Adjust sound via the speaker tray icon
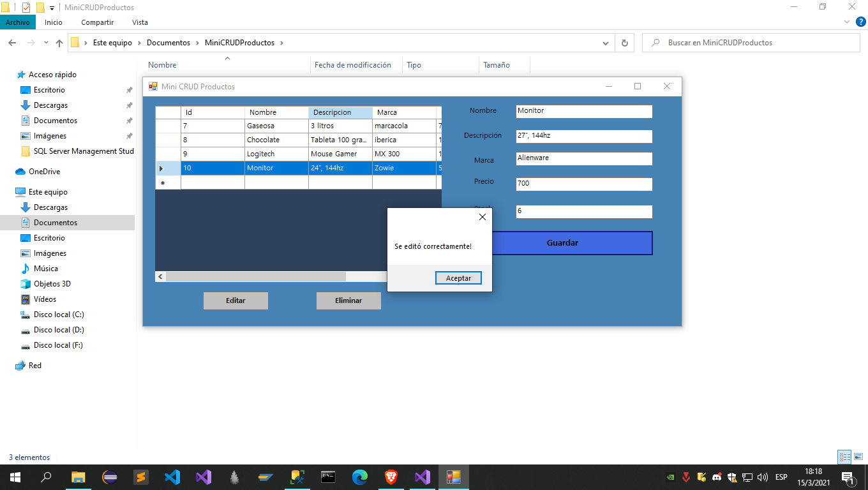This screenshot has width=868, height=490. point(763,477)
